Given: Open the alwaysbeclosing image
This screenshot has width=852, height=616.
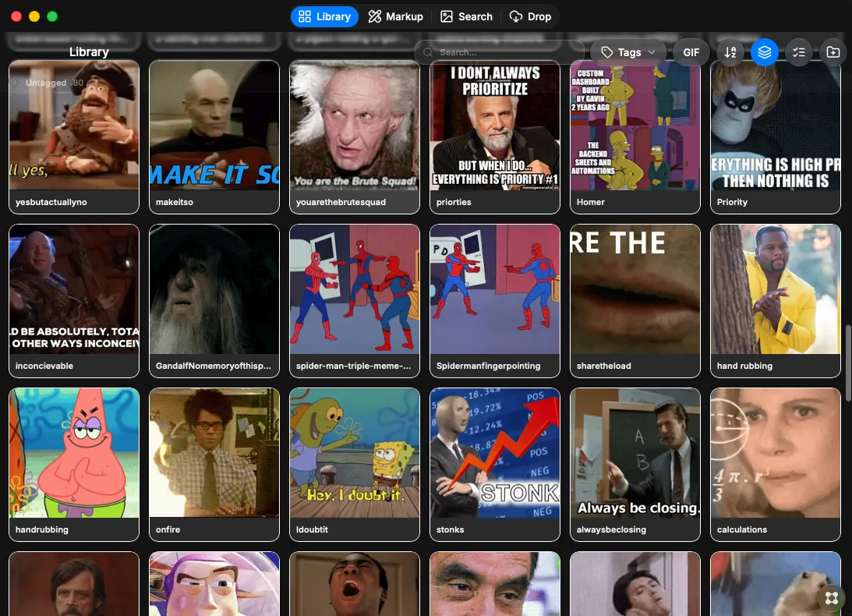Looking at the screenshot, I should [635, 453].
